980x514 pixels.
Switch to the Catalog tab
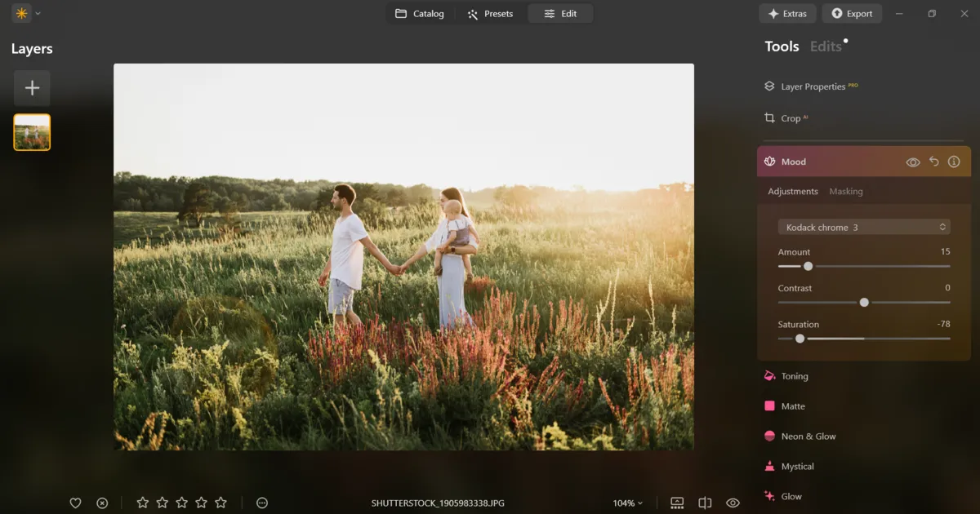click(x=420, y=13)
